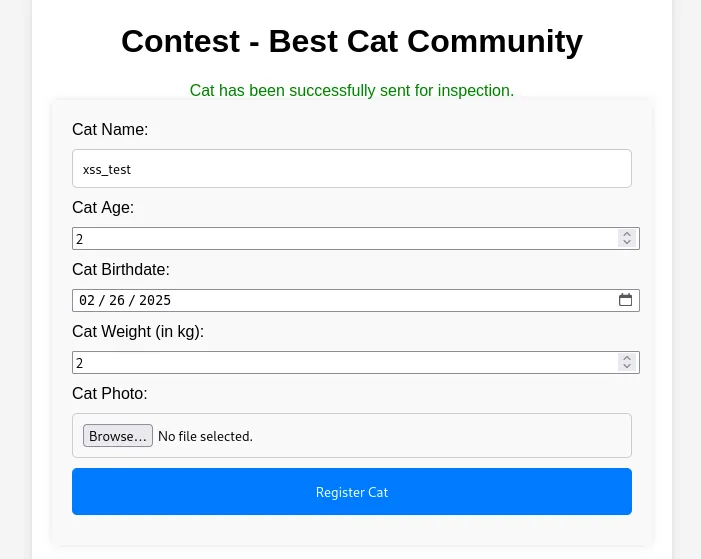The width and height of the screenshot is (701, 559).
Task: Increase Cat Age using up arrow
Action: coord(627,234)
